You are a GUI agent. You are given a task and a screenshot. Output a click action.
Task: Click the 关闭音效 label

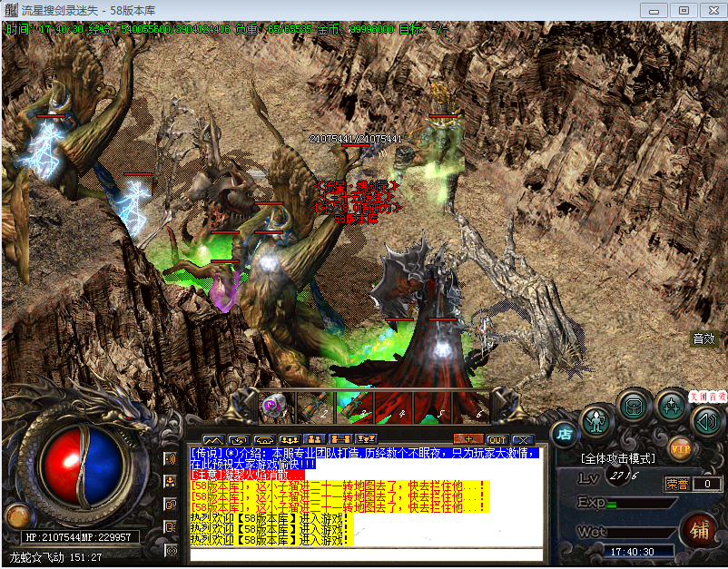(707, 397)
